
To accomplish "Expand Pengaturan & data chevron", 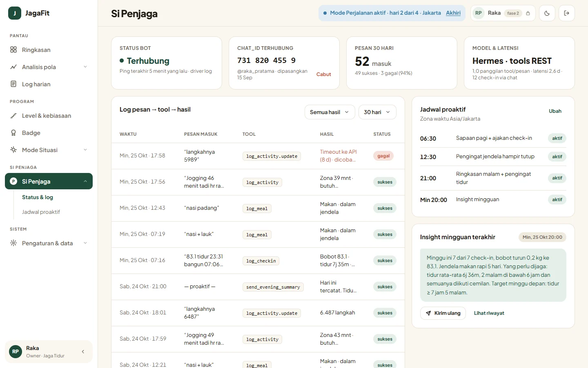I will 85,243.
